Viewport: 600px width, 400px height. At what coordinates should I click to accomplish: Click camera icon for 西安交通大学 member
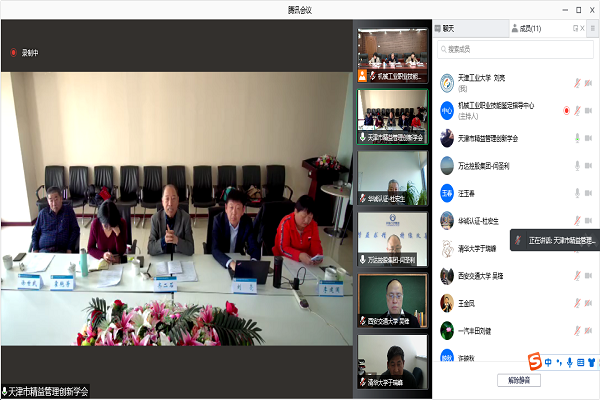tap(589, 276)
